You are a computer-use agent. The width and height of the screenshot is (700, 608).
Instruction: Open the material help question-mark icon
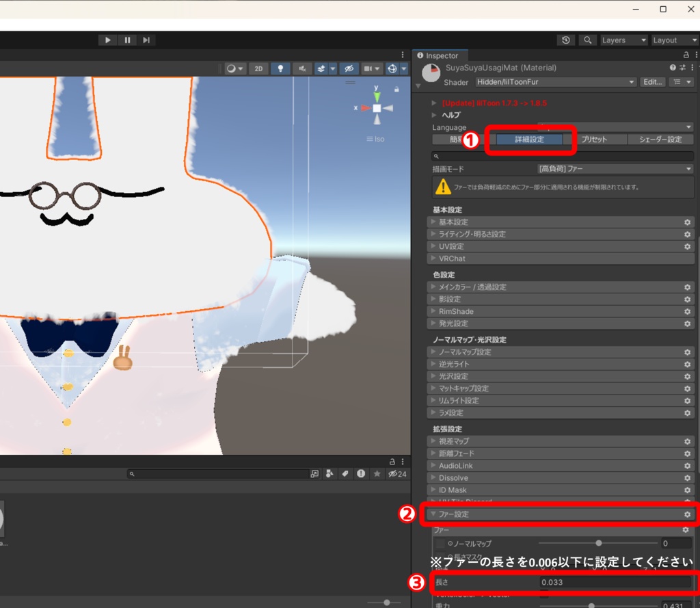[x=673, y=68]
